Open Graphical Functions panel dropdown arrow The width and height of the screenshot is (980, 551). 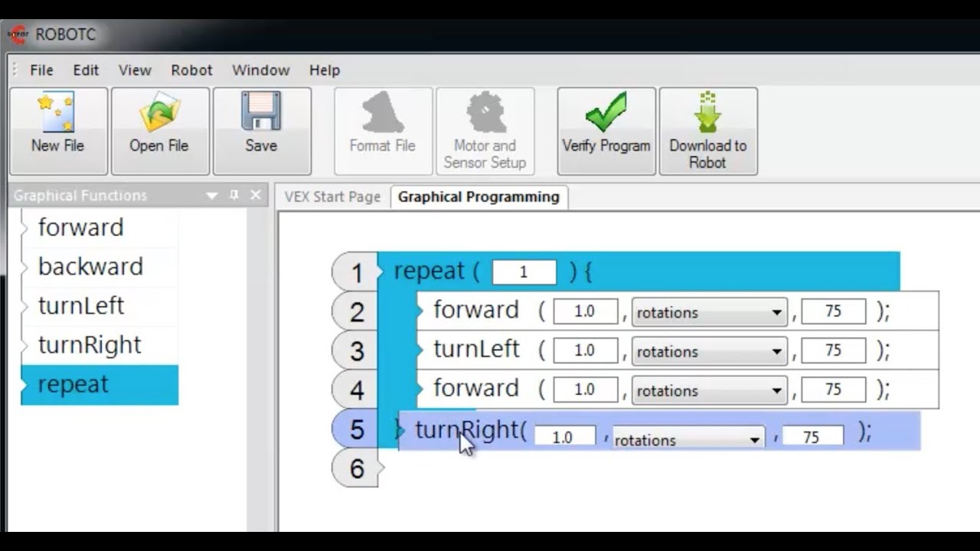pos(212,196)
